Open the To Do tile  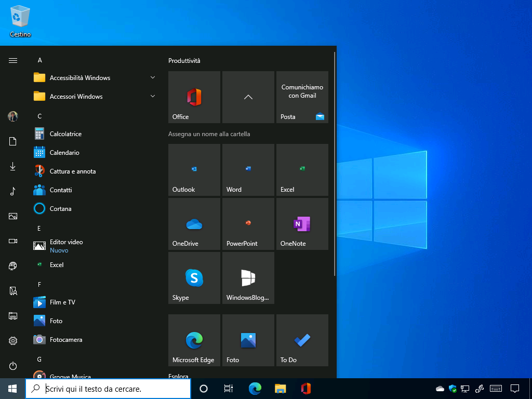point(302,340)
